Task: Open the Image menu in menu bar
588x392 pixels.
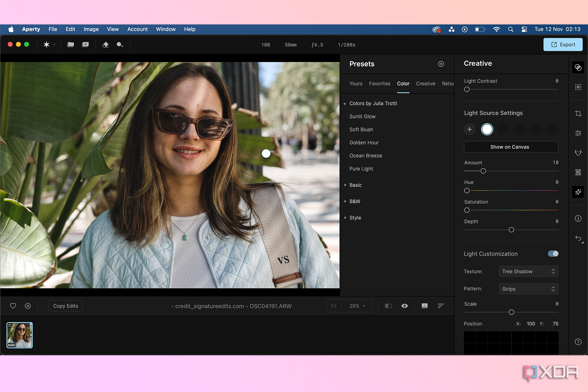Action: [x=91, y=29]
